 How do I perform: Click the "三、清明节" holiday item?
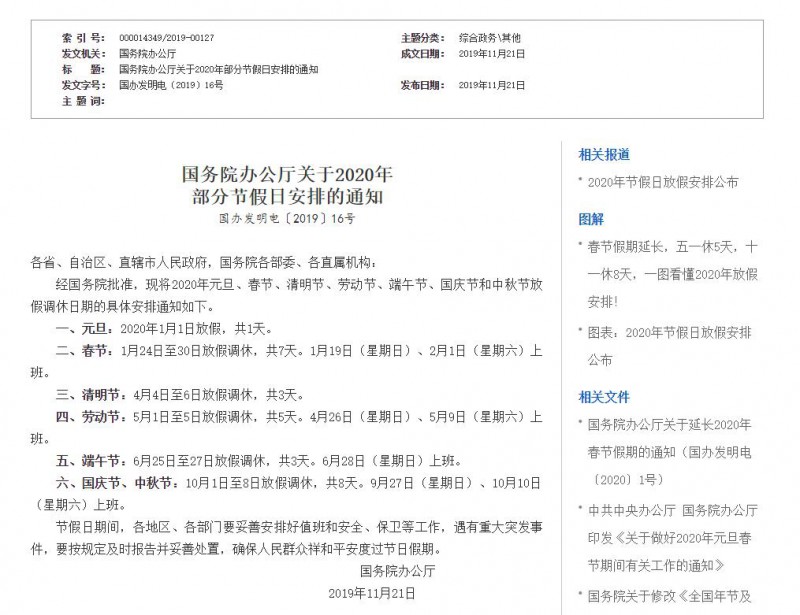click(181, 395)
